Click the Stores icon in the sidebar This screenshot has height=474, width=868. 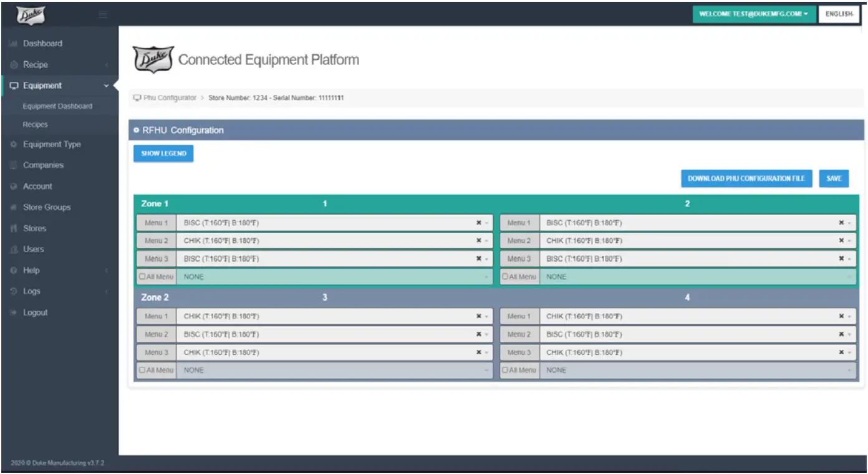tap(13, 229)
